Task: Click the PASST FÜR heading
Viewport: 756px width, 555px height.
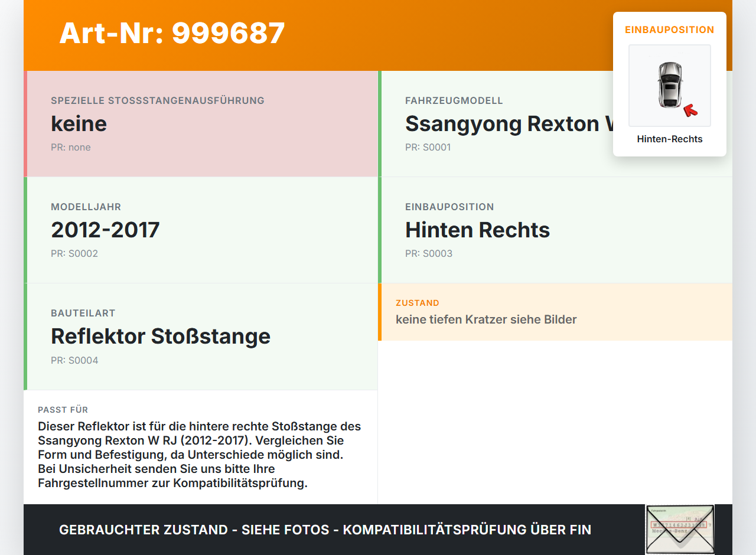Action: coord(63,410)
